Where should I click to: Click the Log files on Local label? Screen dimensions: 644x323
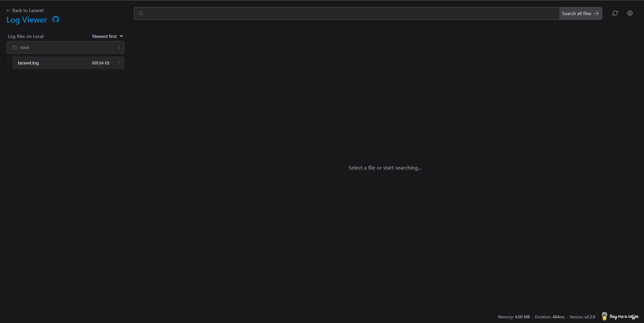[26, 36]
